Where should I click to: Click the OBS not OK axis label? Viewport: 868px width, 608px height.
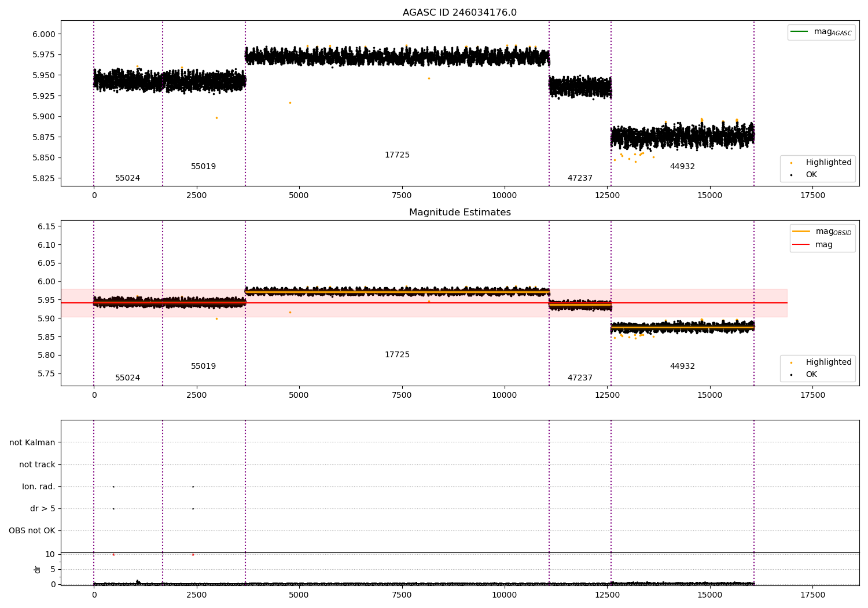[32, 531]
